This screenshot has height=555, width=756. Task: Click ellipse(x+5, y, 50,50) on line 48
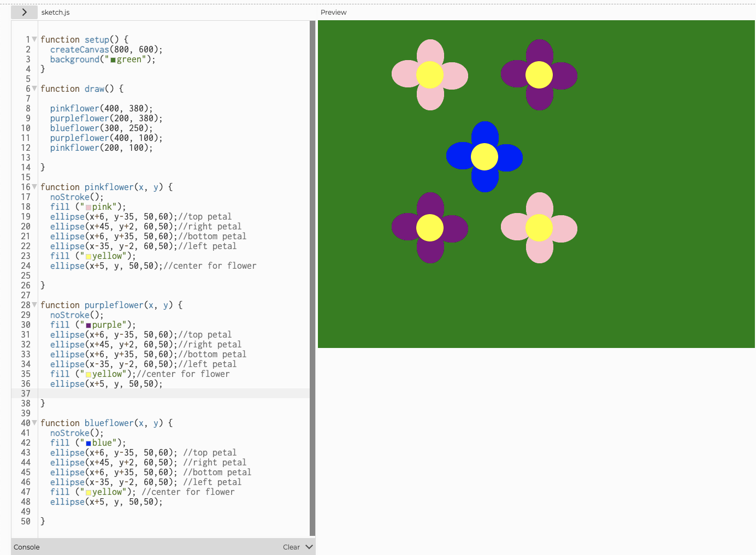pyautogui.click(x=107, y=501)
